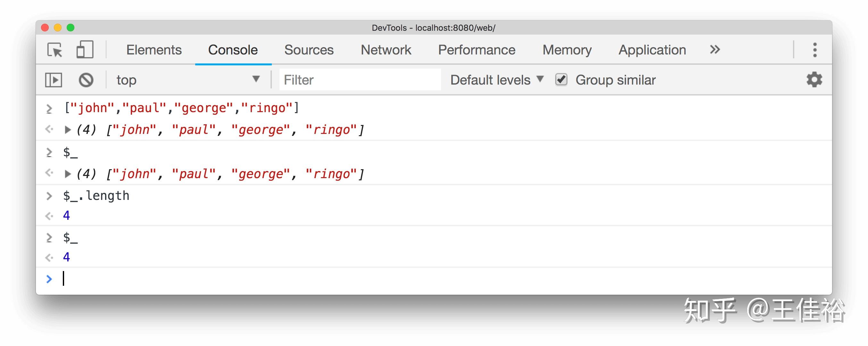Go to the Application tab

652,50
